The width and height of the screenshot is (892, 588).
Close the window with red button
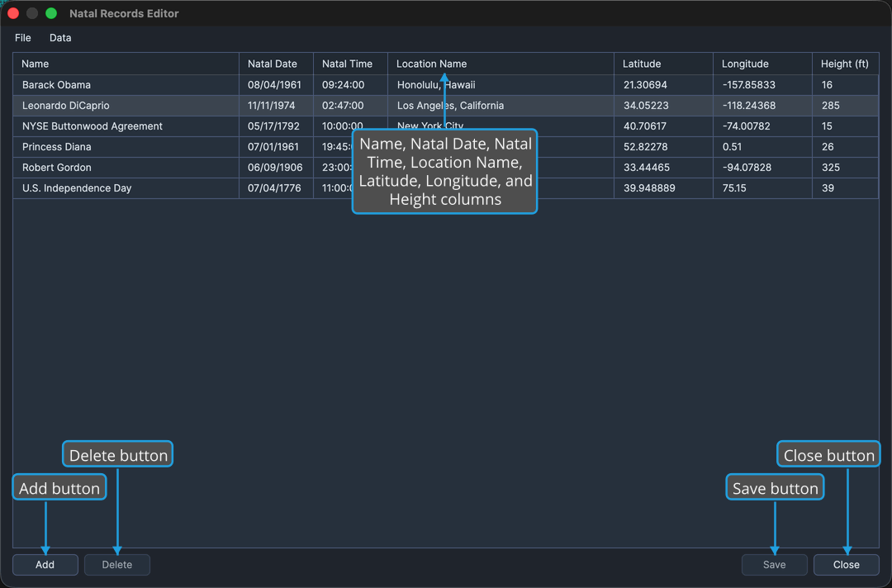14,13
